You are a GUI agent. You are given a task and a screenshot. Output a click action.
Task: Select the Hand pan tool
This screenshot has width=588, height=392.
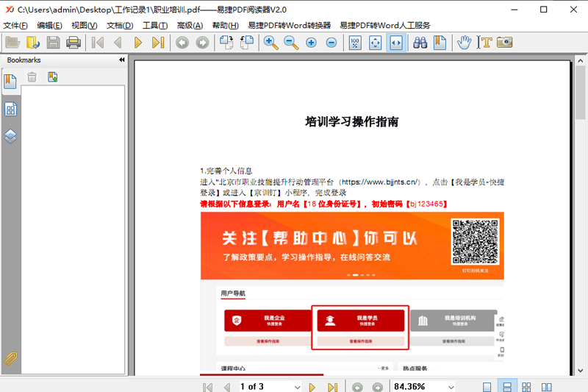pyautogui.click(x=464, y=43)
